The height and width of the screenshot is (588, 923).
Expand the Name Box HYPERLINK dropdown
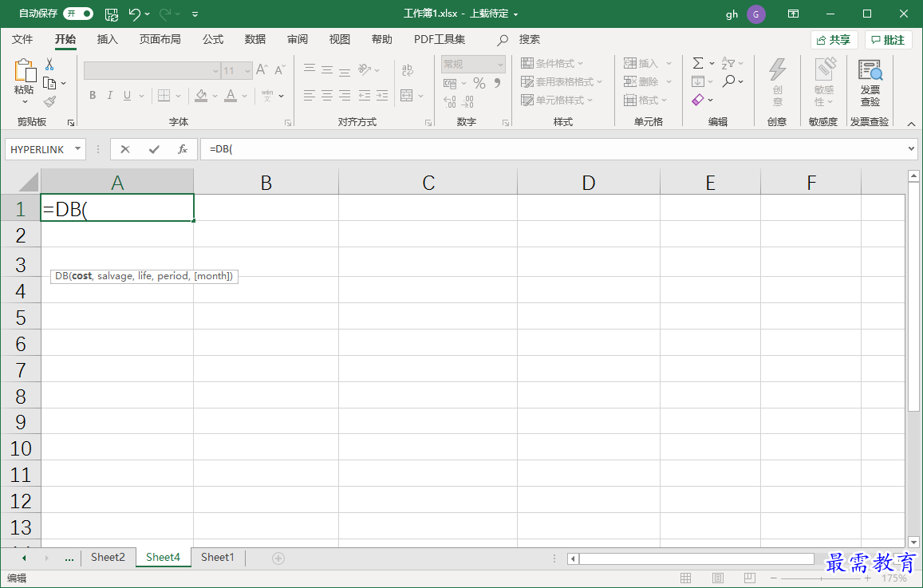pyautogui.click(x=77, y=149)
